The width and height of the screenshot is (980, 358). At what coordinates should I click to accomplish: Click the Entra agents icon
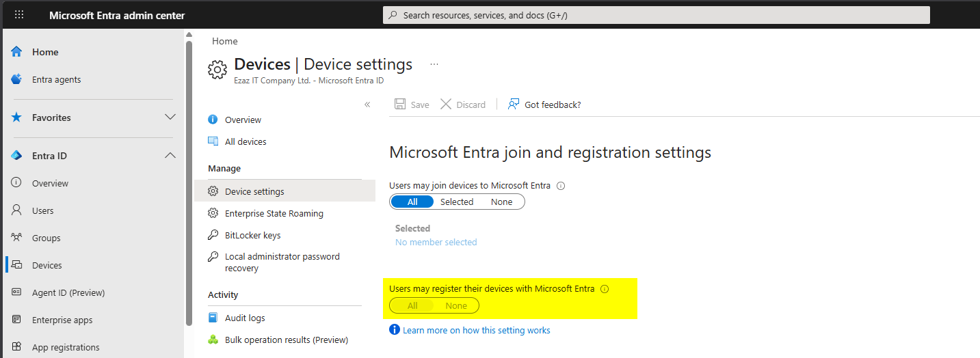tap(16, 79)
